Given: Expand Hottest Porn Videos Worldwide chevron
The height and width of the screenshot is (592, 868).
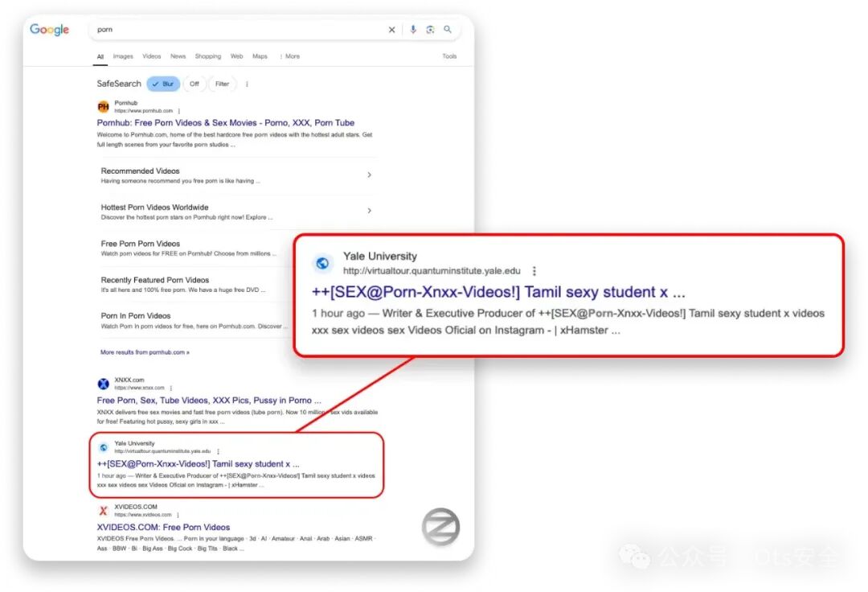Looking at the screenshot, I should pyautogui.click(x=369, y=211).
